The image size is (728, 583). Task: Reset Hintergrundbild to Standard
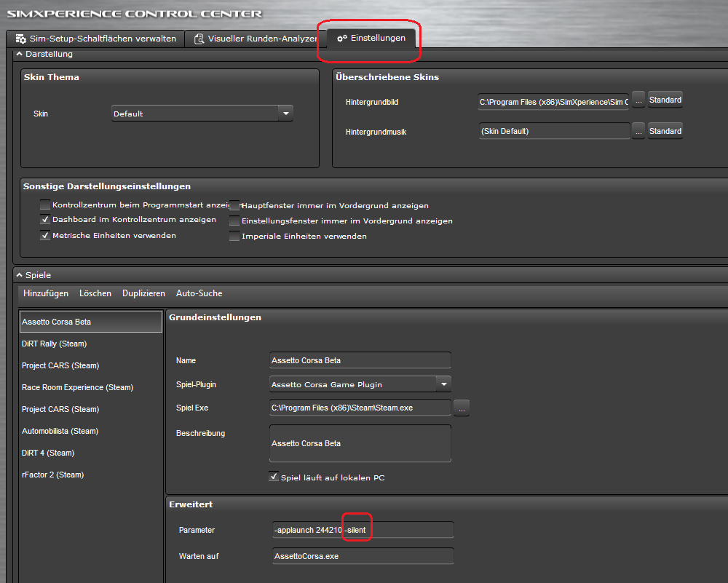[665, 100]
